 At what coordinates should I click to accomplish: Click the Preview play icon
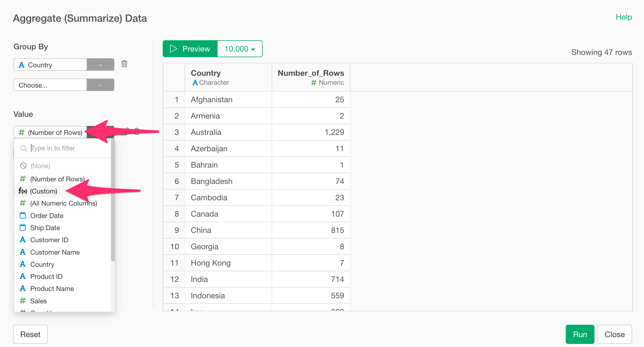pos(173,49)
